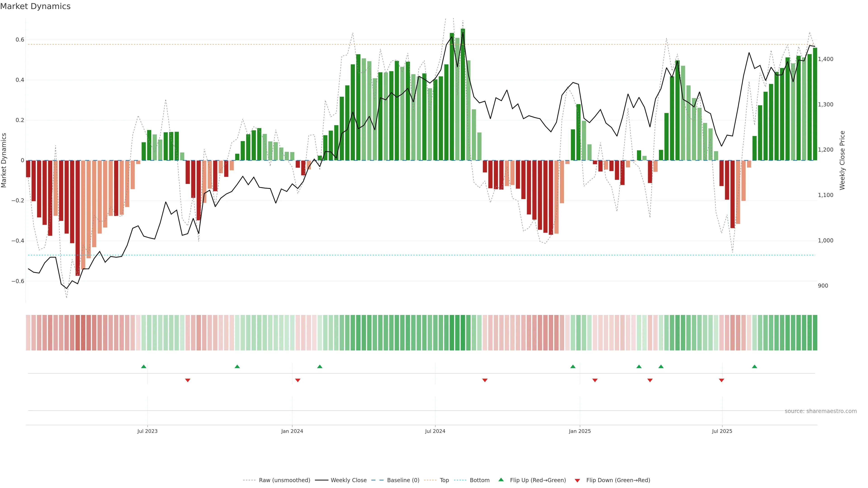The width and height of the screenshot is (868, 488).
Task: Click the Jul 2024 x-axis label
Action: pos(435,431)
